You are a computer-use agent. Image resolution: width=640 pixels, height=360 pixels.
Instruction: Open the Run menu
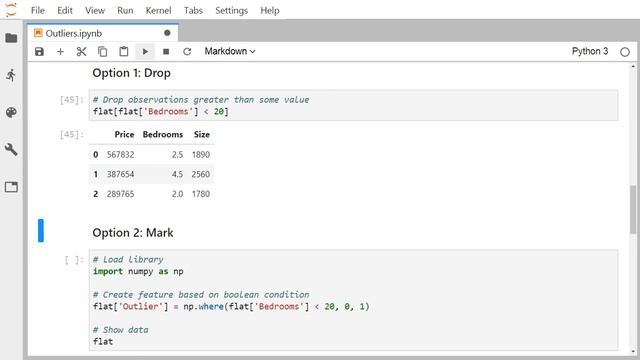[x=125, y=10]
